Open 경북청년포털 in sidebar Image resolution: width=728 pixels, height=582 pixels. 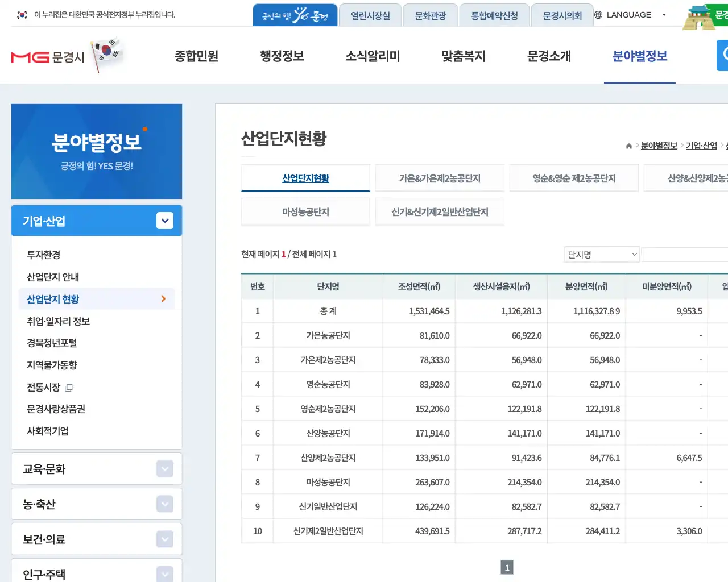coord(52,343)
